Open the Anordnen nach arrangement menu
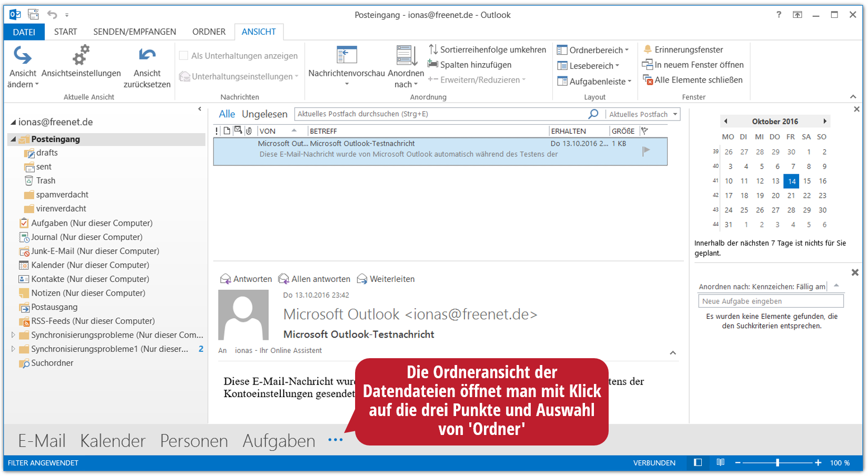 (x=406, y=67)
